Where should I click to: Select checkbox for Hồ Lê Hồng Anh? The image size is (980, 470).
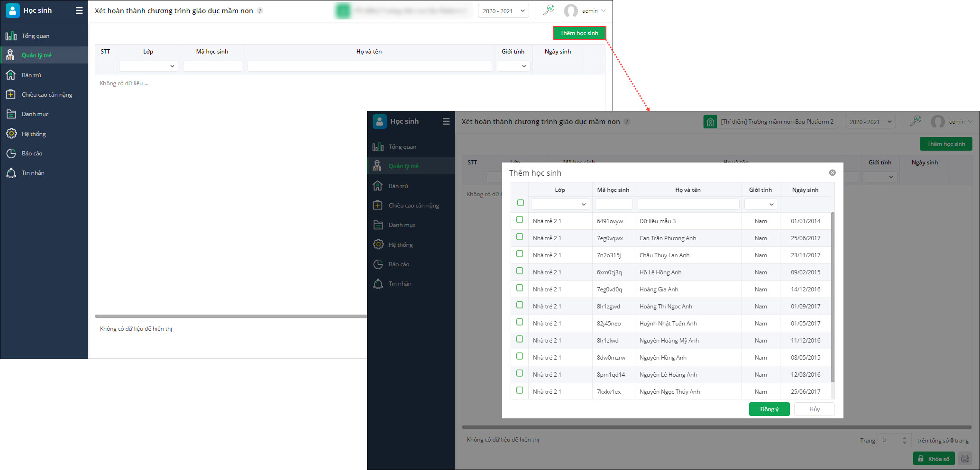coord(520,271)
